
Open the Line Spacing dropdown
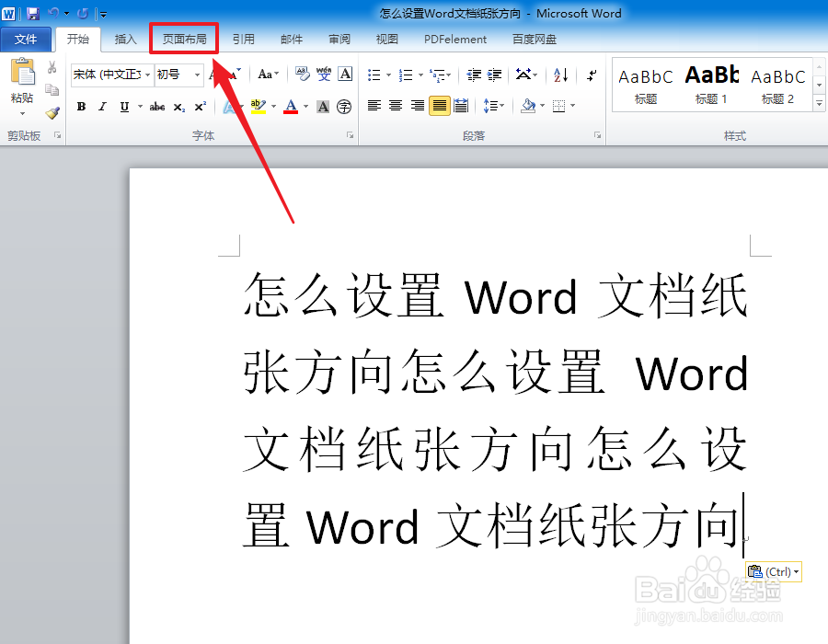[x=494, y=106]
